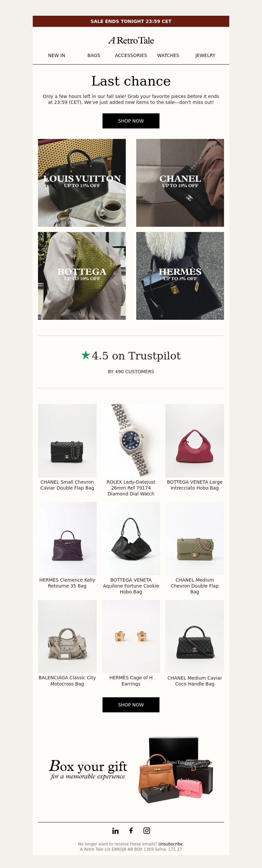Click the green Trustpilot star icon
Viewport: 262px width, 868px height.
pos(85,355)
